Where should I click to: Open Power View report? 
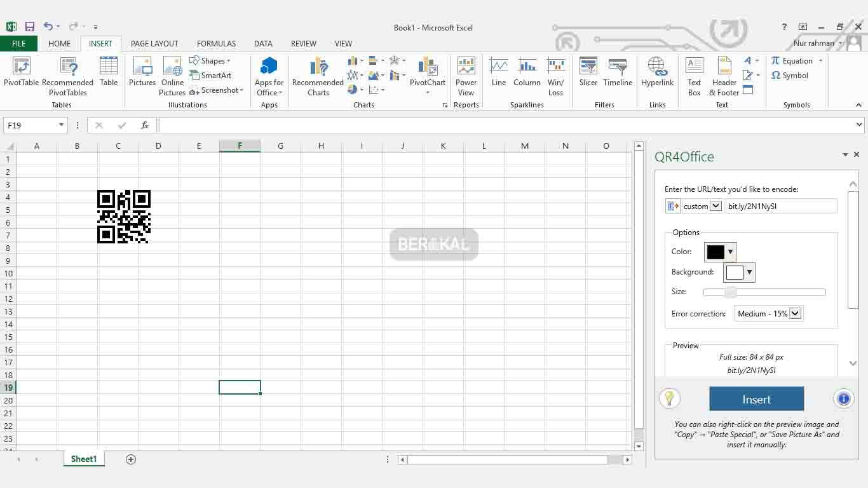[466, 77]
